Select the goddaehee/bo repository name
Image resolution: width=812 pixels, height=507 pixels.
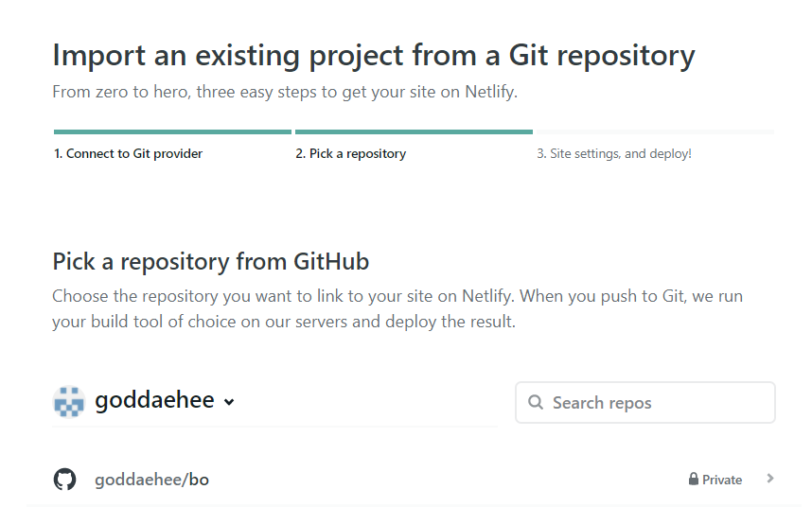pyautogui.click(x=151, y=480)
